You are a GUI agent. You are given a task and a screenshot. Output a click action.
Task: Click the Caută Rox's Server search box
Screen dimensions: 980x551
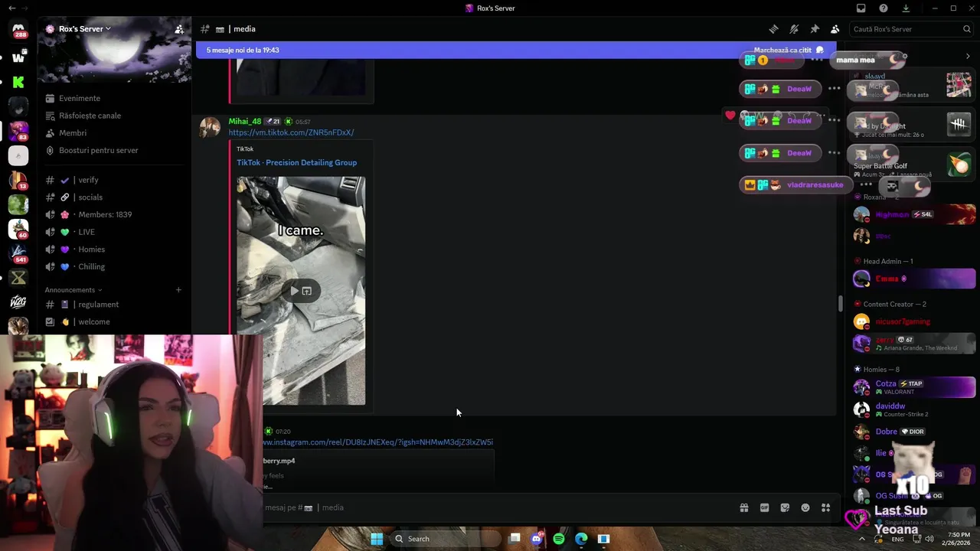click(911, 29)
